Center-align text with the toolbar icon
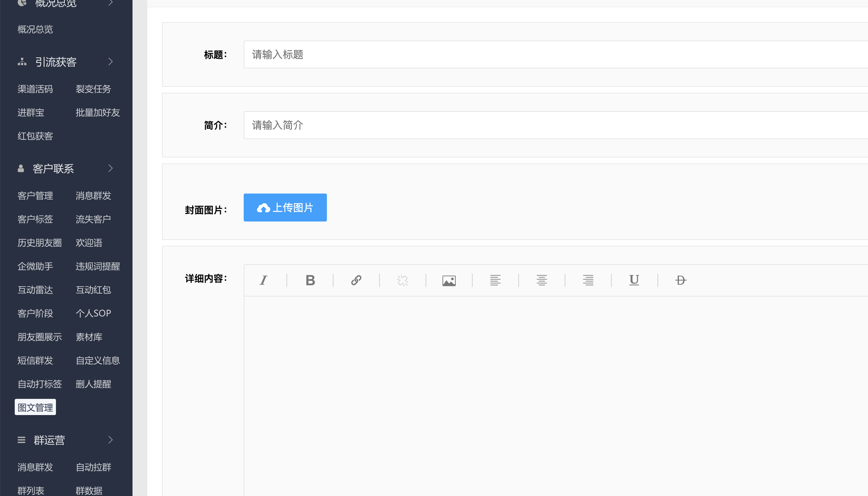This screenshot has height=496, width=868. pyautogui.click(x=541, y=280)
